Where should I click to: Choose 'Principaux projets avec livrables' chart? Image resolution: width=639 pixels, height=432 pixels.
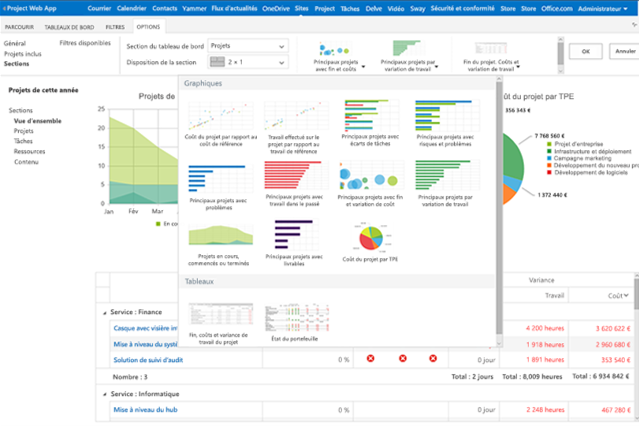tap(294, 243)
